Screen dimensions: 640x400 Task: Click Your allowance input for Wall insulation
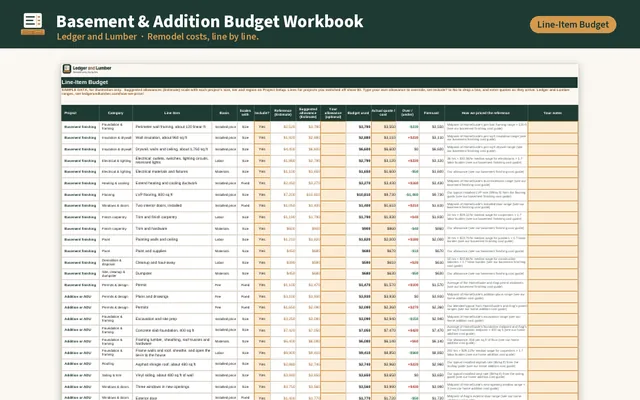(333, 138)
